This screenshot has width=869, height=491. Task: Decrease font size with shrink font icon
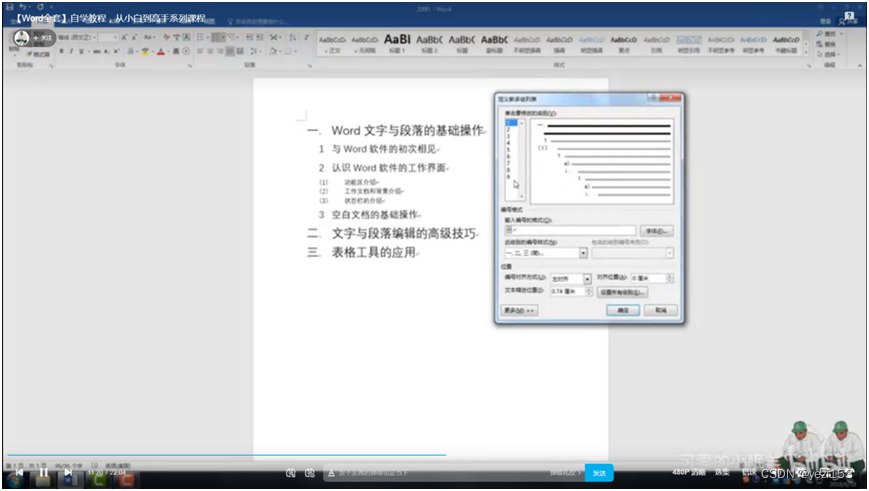135,38
